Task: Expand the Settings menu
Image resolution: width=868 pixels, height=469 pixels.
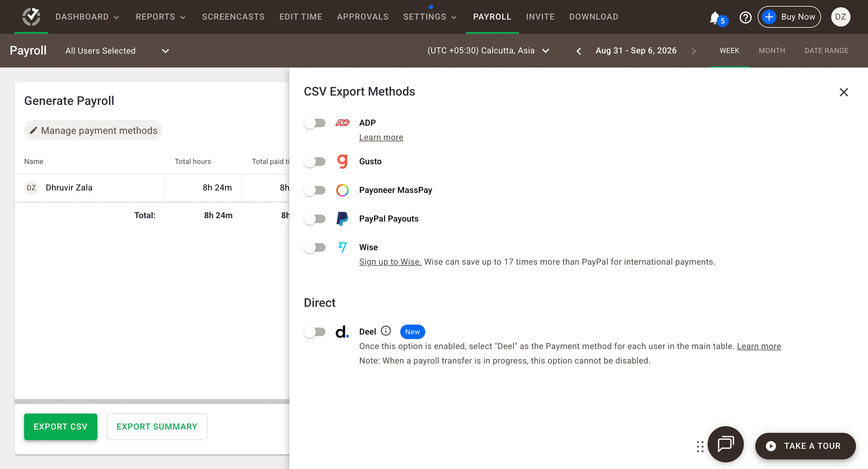Action: click(x=430, y=17)
